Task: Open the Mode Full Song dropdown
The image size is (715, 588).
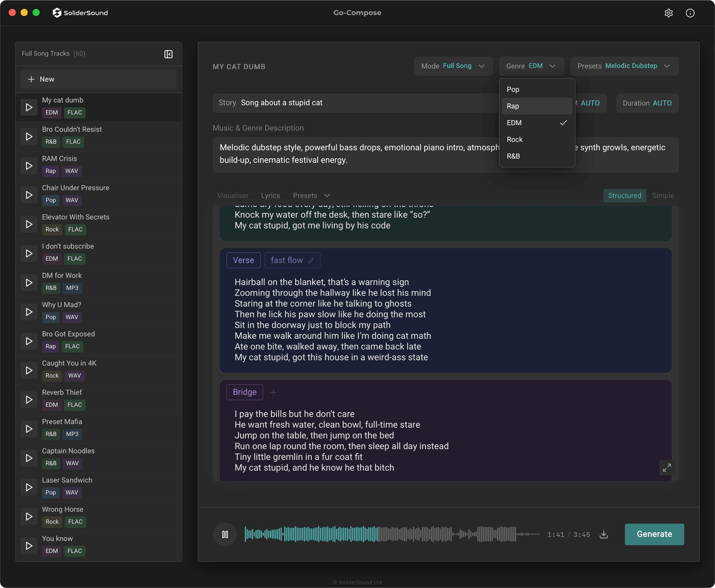Action: (x=453, y=66)
